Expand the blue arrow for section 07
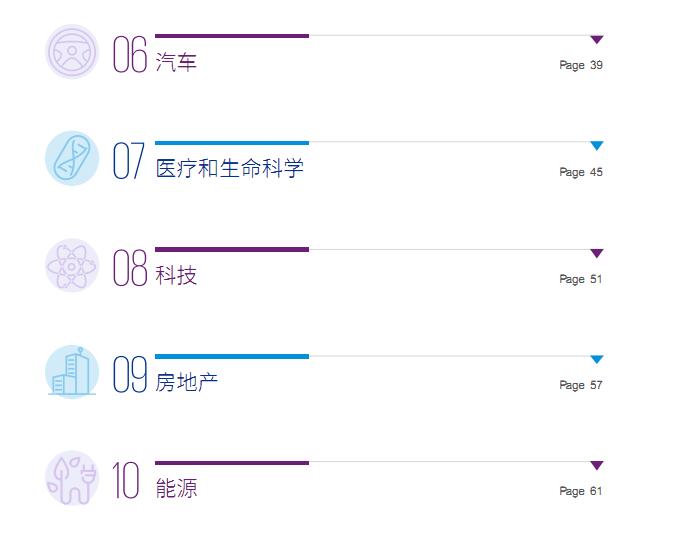This screenshot has height=548, width=678. pos(597,146)
